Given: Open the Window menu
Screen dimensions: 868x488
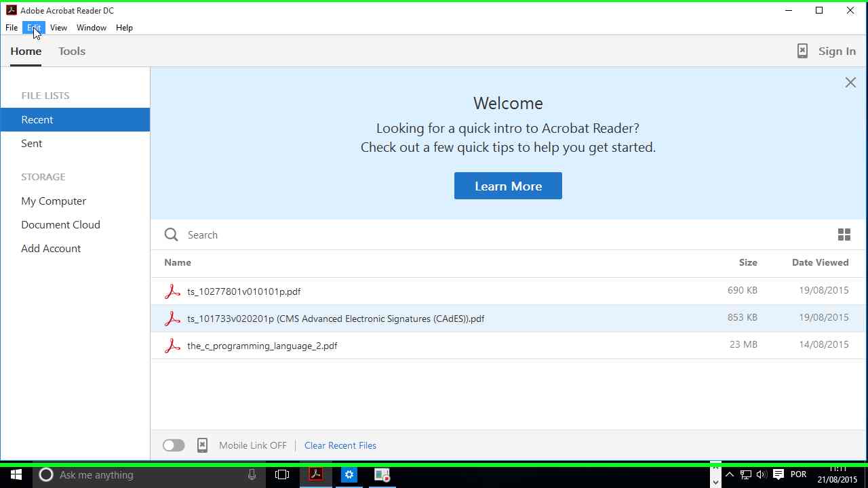Looking at the screenshot, I should [92, 28].
